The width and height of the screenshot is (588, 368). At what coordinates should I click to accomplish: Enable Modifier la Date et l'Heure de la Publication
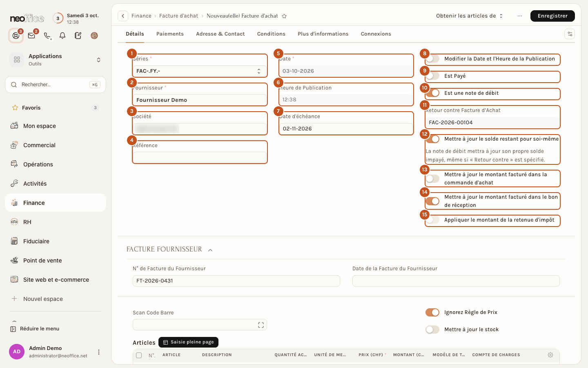(432, 59)
